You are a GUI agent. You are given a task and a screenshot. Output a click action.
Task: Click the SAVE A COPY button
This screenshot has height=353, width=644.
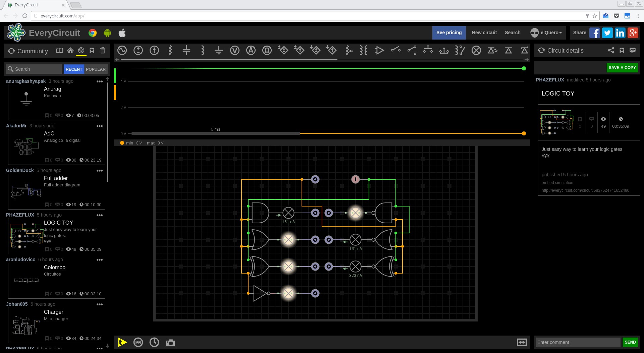click(x=622, y=68)
